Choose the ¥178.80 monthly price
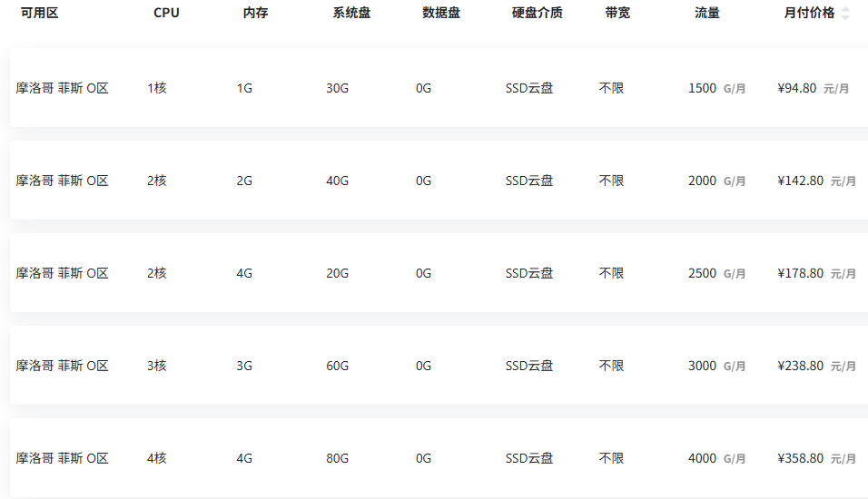 (801, 273)
